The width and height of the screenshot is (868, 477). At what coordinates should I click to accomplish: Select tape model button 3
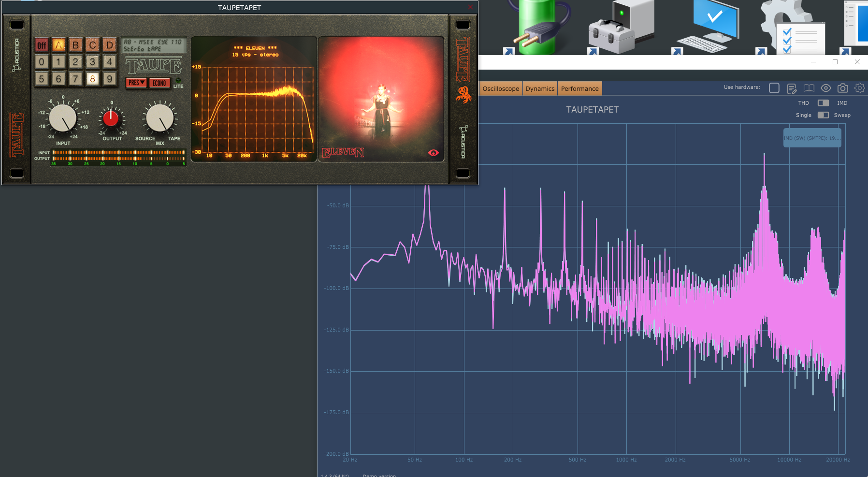[x=92, y=62]
